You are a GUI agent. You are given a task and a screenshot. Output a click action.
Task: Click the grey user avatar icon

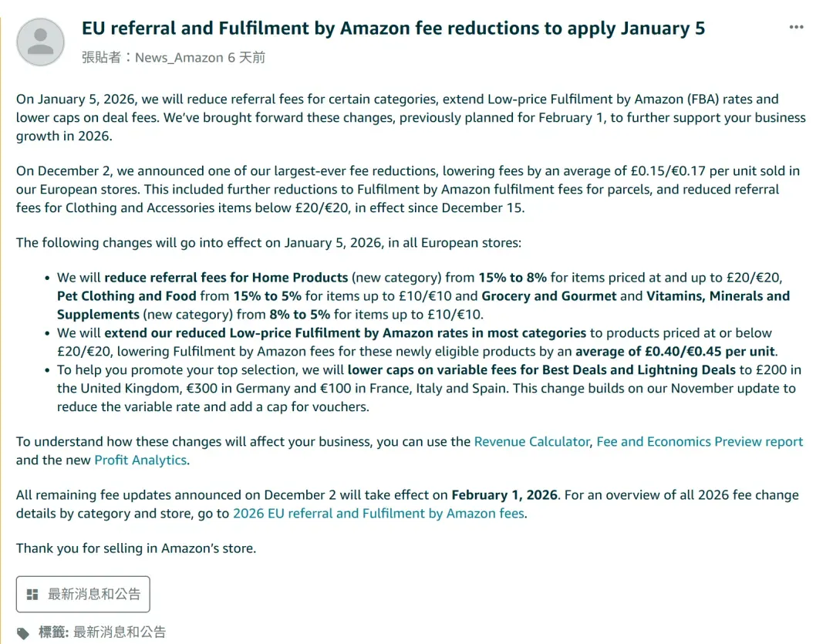pos(40,42)
